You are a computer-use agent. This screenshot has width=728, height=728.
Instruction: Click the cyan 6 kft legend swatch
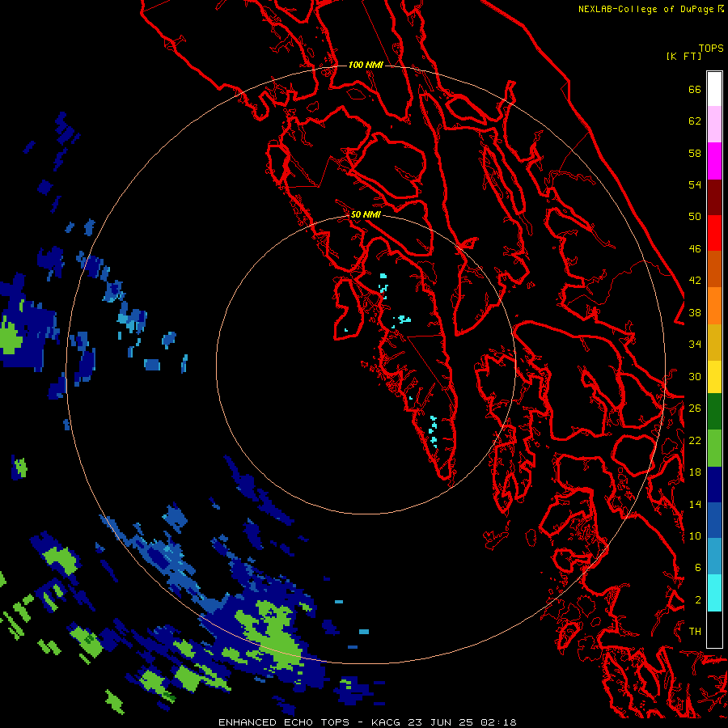714,593
